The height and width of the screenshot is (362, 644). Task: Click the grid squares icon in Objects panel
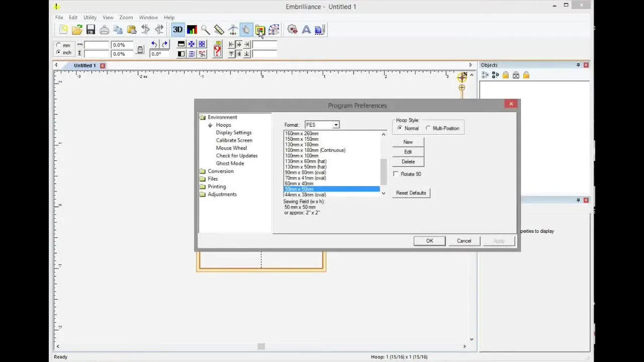[495, 75]
